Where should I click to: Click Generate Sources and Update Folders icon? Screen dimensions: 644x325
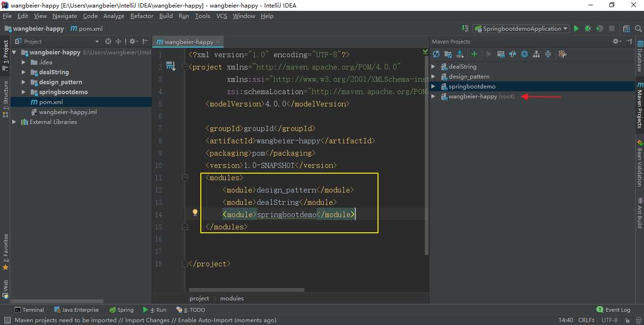(x=448, y=54)
